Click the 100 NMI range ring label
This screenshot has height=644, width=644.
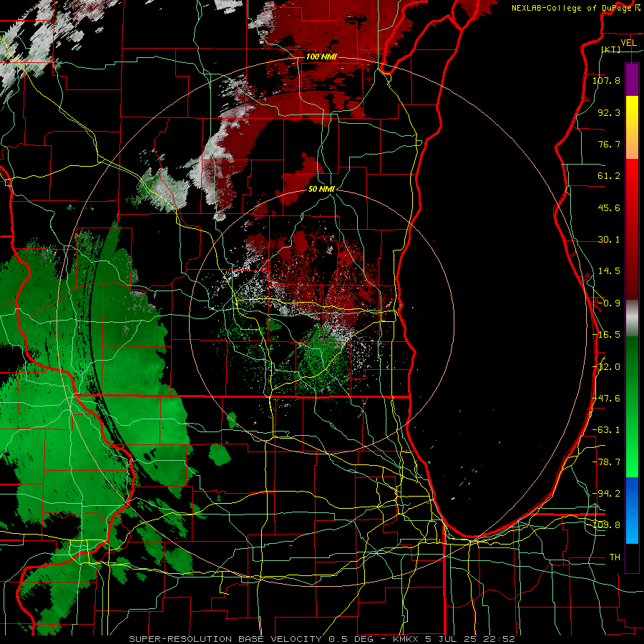pyautogui.click(x=321, y=57)
